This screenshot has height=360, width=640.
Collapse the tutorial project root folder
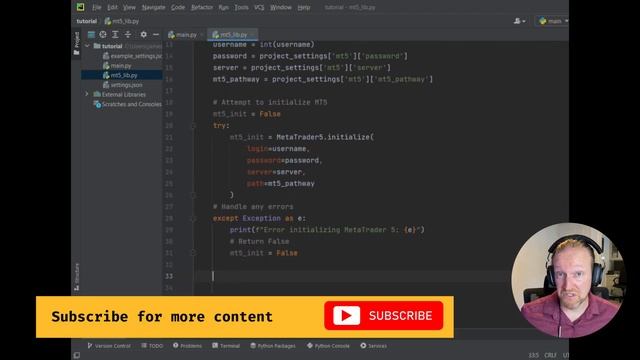pos(87,46)
